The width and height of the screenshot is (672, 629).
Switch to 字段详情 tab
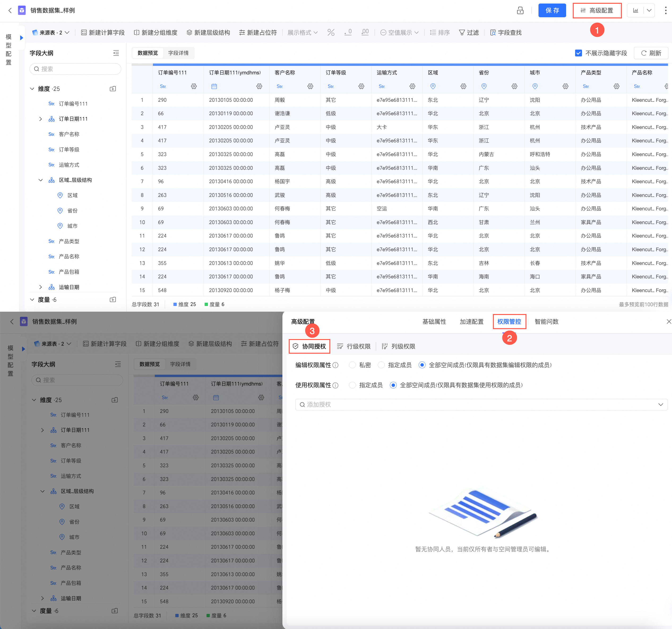point(178,53)
